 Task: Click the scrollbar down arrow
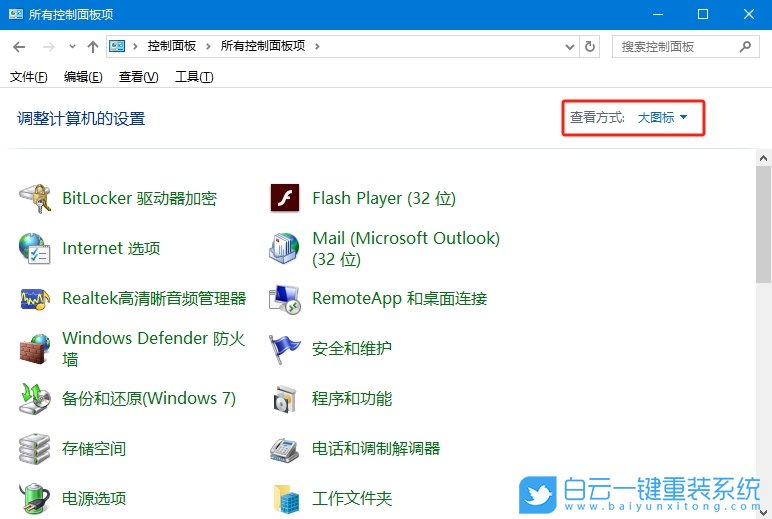point(764,513)
